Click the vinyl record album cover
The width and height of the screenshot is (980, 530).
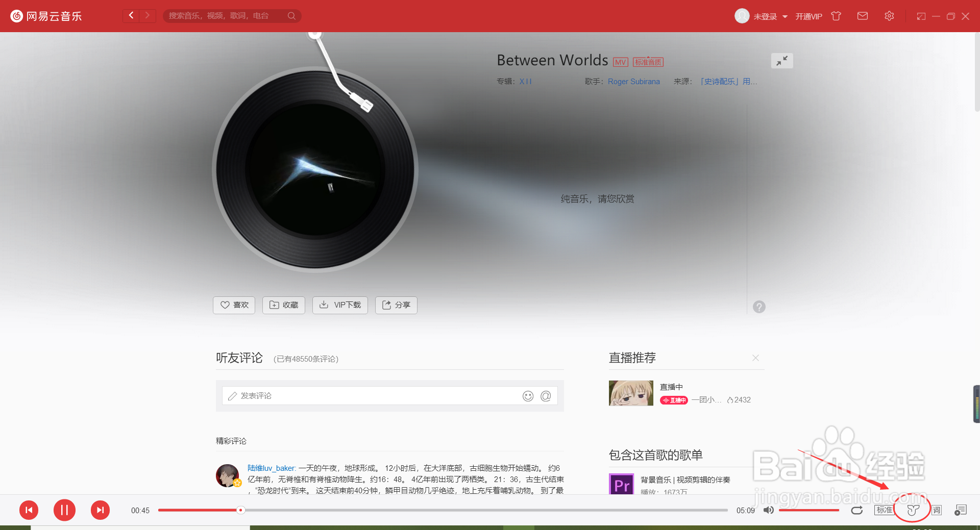point(315,169)
